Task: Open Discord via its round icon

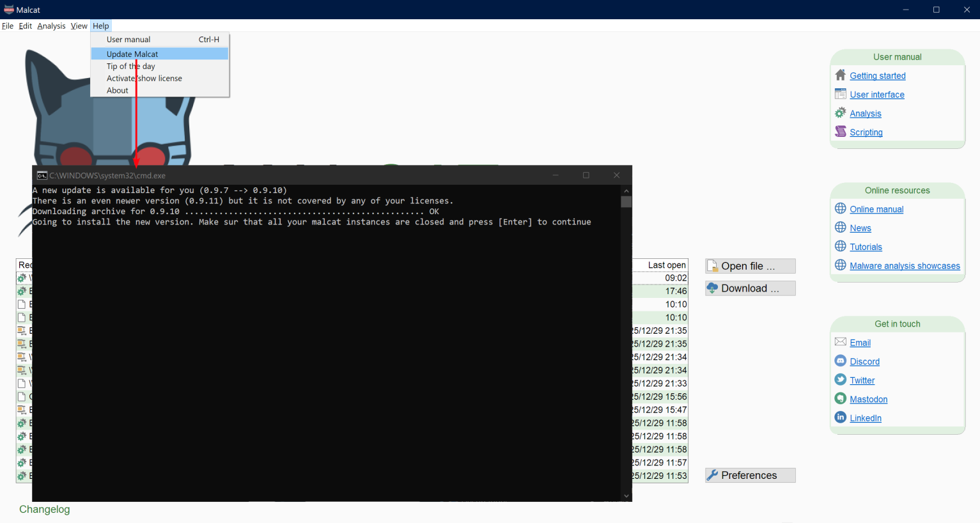Action: point(840,360)
